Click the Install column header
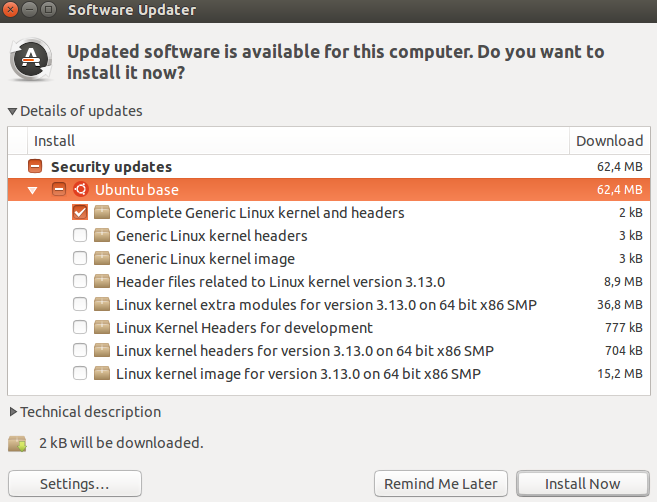Image resolution: width=657 pixels, height=502 pixels. click(300, 141)
